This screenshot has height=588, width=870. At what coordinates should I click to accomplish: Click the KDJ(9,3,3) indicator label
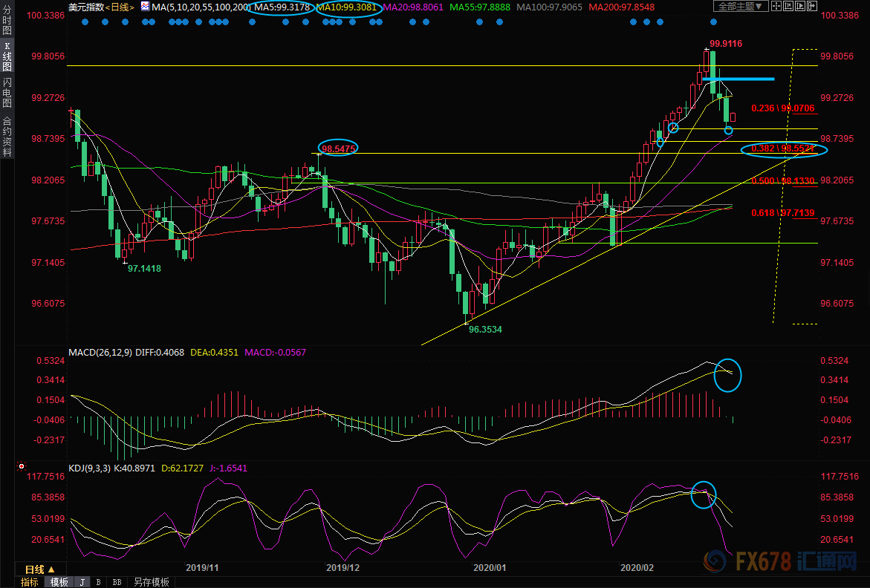click(90, 468)
